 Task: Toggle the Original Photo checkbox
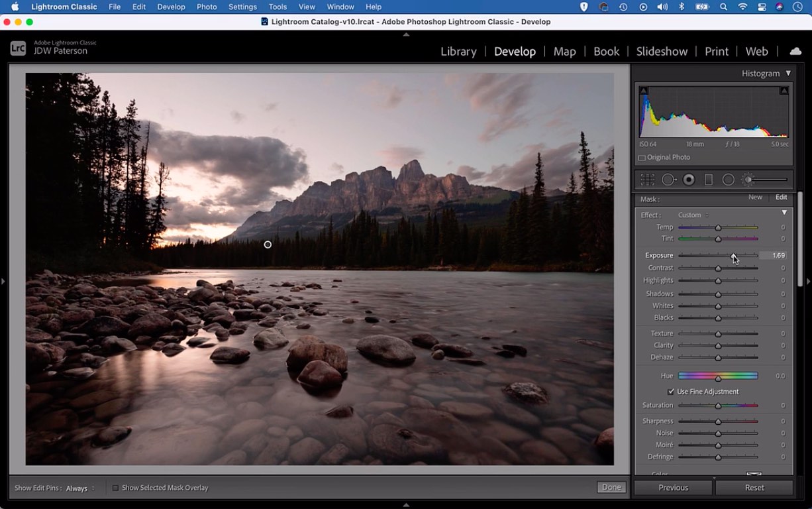point(641,157)
